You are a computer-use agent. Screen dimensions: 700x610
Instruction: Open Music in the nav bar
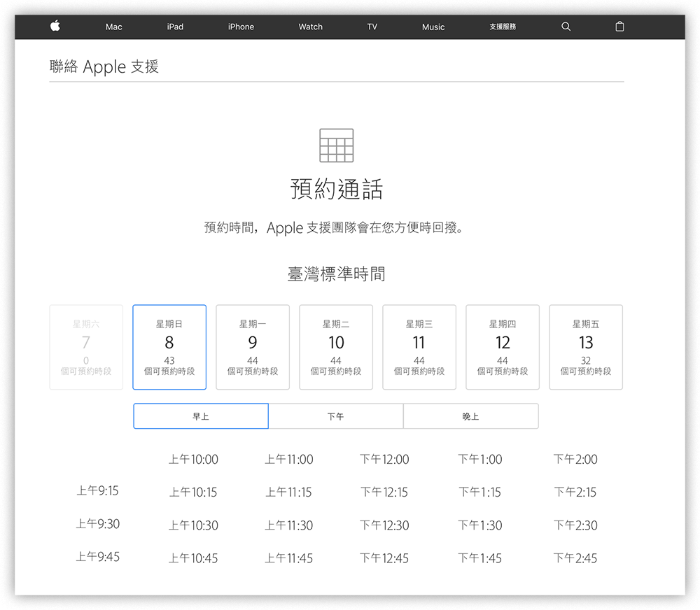pos(433,27)
